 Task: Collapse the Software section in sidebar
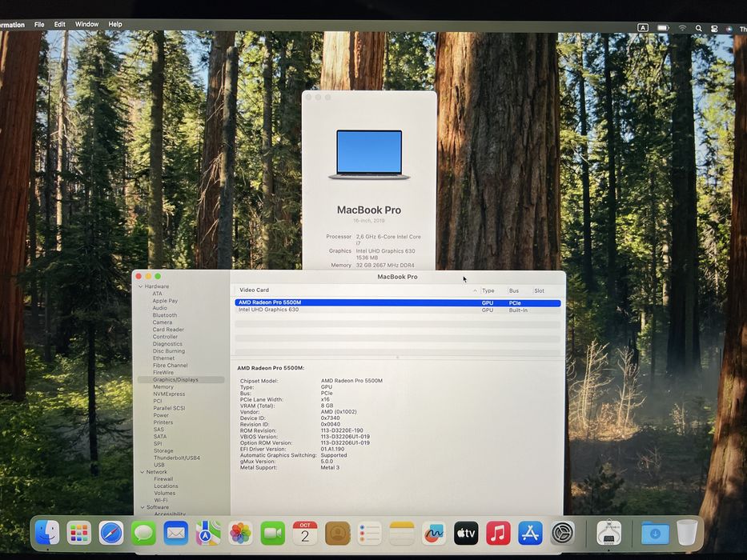pos(143,507)
